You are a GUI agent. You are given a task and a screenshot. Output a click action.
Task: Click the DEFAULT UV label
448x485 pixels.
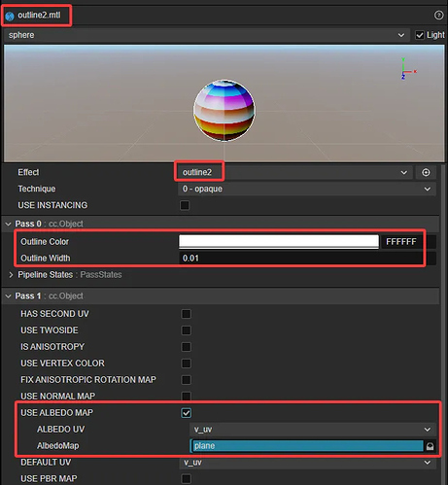click(x=46, y=463)
